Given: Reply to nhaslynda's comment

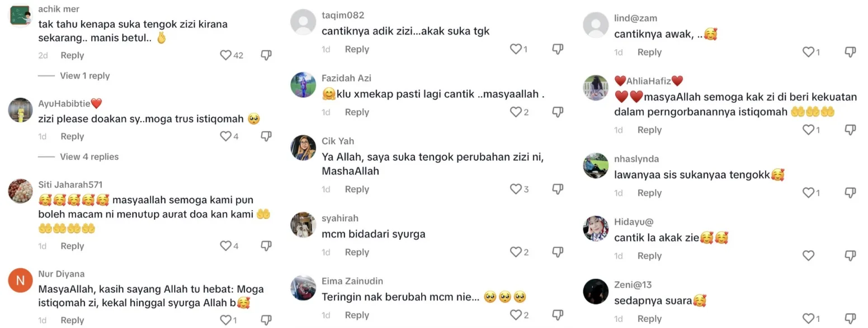Looking at the screenshot, I should [x=649, y=193].
